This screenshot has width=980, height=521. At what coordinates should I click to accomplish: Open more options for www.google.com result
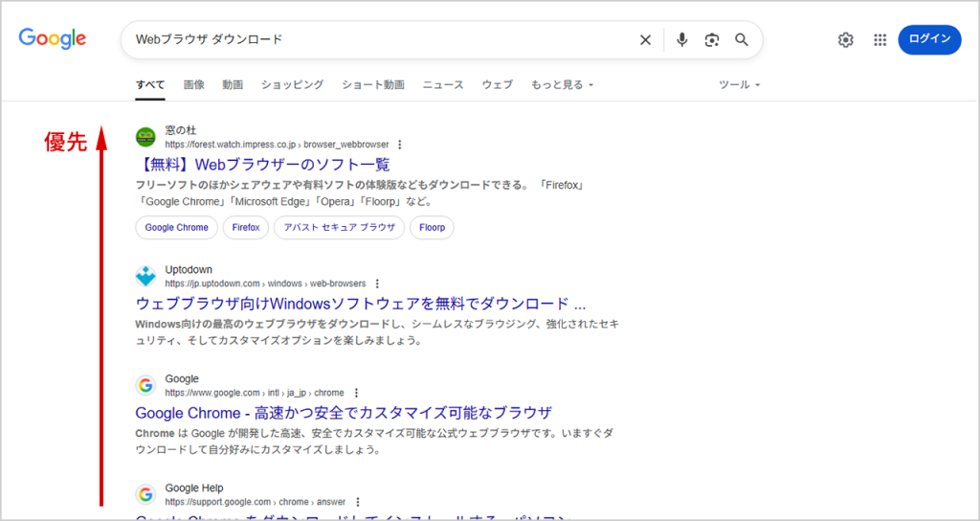click(x=356, y=393)
